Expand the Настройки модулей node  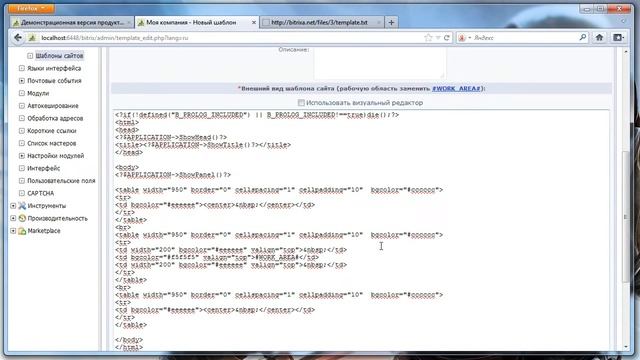click(22, 156)
